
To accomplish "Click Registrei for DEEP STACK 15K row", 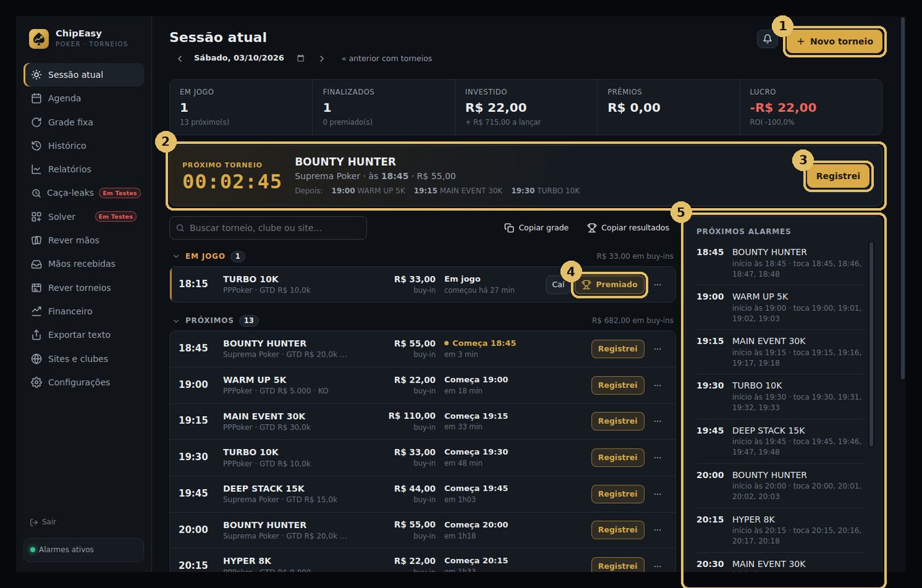I will click(x=618, y=494).
